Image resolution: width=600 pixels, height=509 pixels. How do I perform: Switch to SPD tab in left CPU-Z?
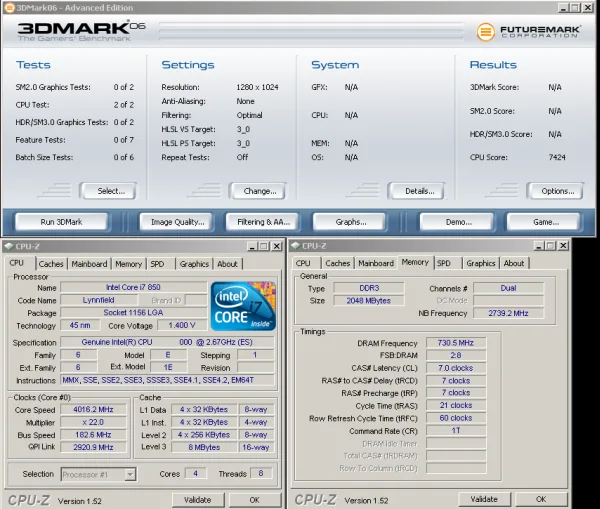pos(160,264)
